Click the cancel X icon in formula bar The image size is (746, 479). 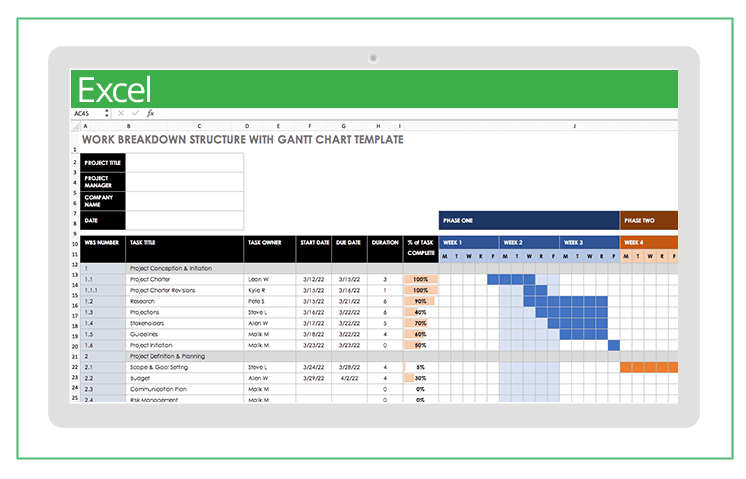[120, 114]
